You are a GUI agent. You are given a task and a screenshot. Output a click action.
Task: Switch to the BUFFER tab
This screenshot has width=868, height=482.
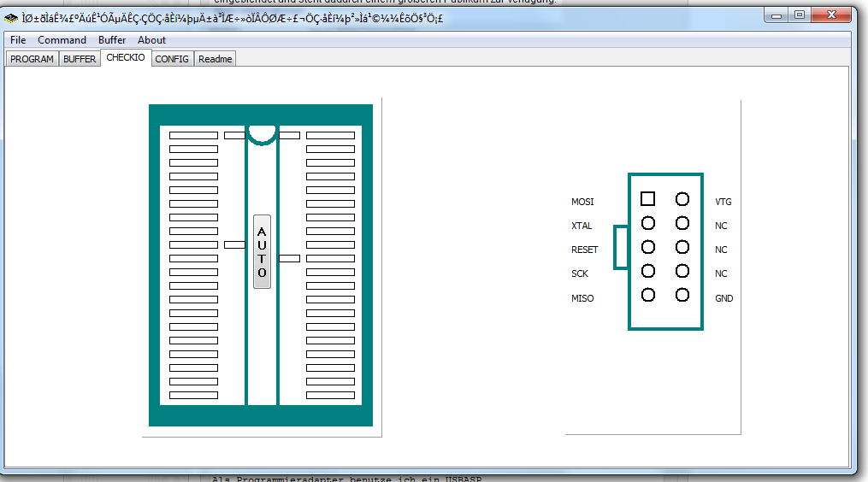(x=80, y=59)
